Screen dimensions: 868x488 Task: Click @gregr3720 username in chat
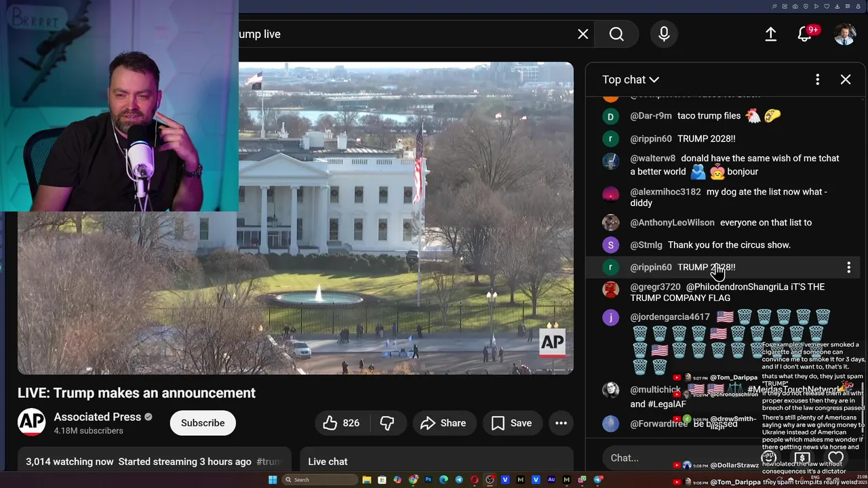655,287
